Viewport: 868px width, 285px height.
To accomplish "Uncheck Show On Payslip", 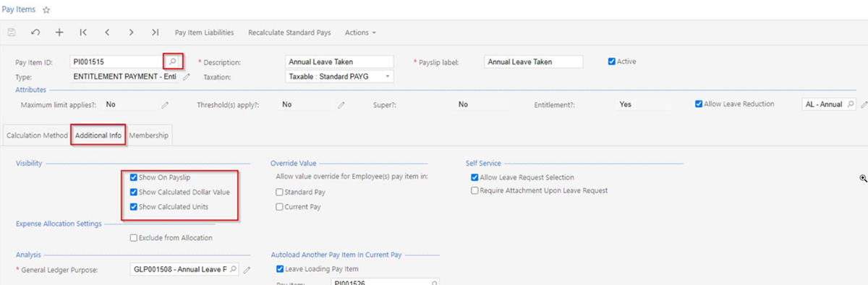I will tap(134, 177).
